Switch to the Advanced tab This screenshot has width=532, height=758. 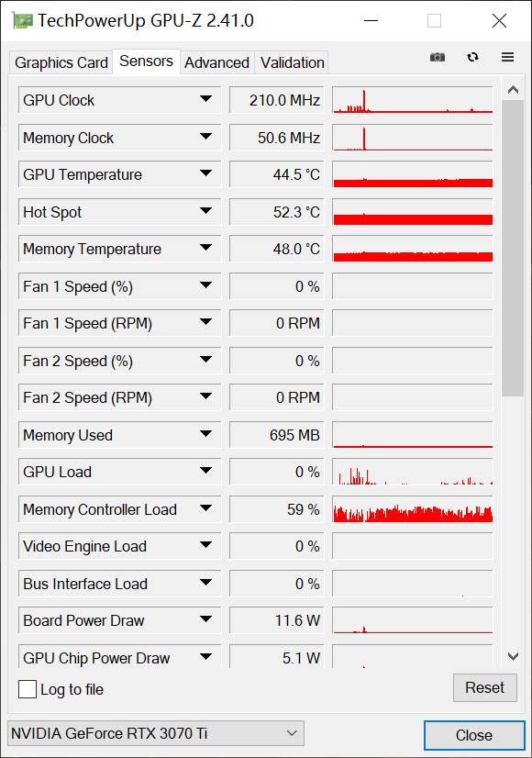pos(216,62)
